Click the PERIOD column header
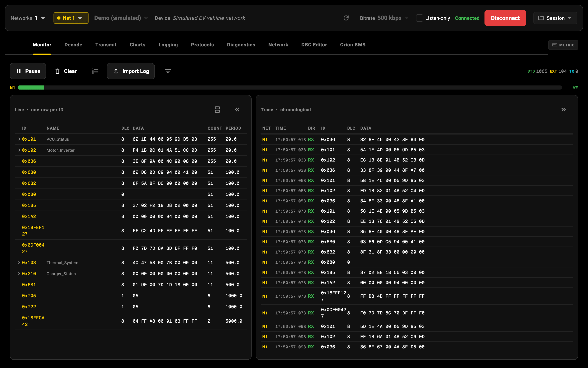The width and height of the screenshot is (588, 368). [233, 128]
